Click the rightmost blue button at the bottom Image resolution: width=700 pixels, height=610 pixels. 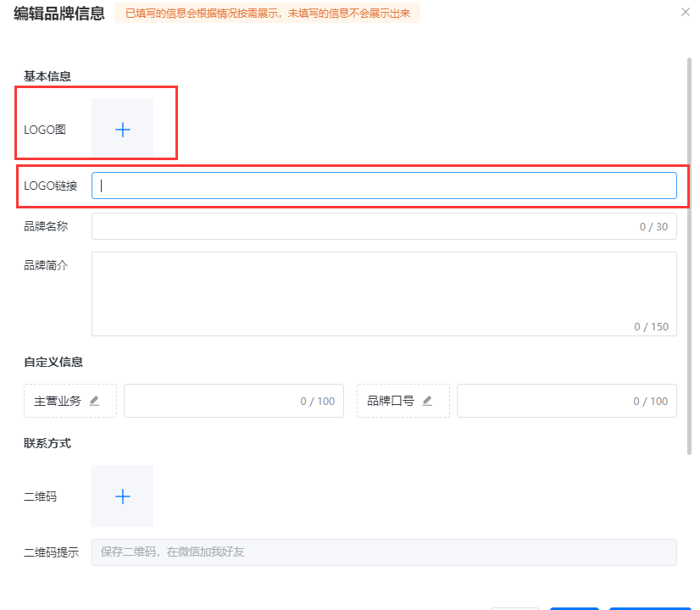pos(649,607)
